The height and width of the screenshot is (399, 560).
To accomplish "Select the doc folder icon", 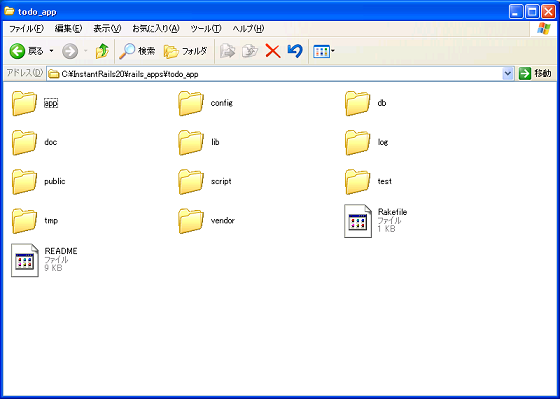I will pos(24,143).
